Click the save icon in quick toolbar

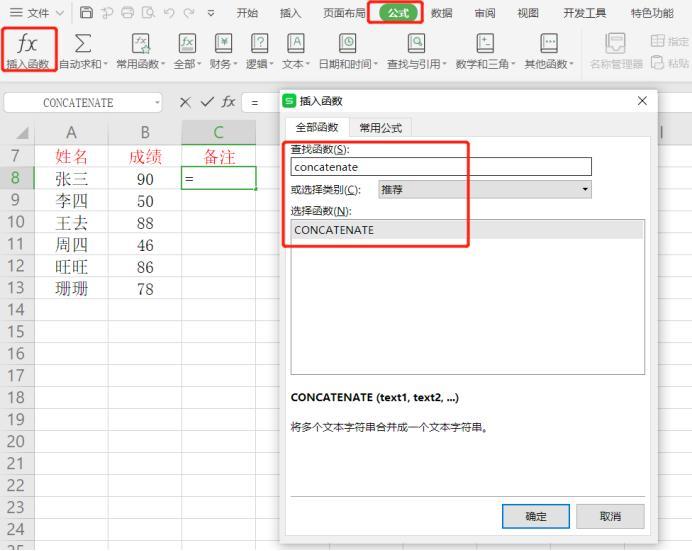pyautogui.click(x=87, y=13)
